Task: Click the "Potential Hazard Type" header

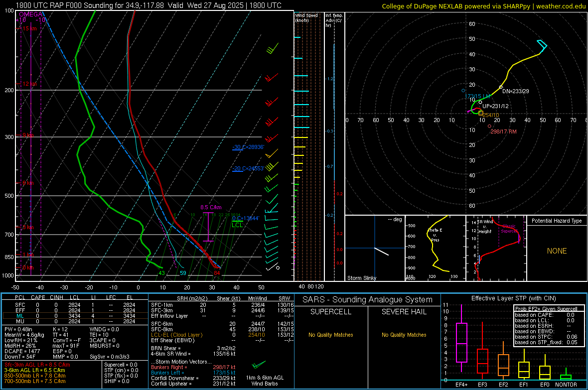Action: 557,221
